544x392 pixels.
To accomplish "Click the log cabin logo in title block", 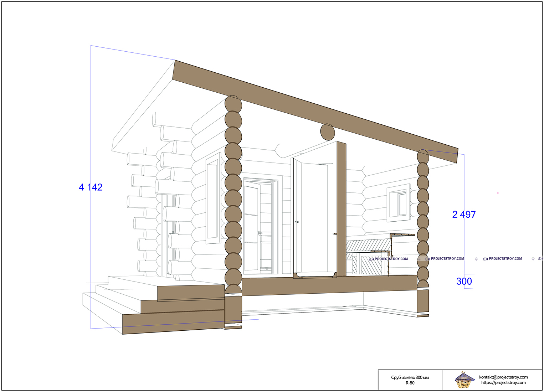I will coord(465,380).
